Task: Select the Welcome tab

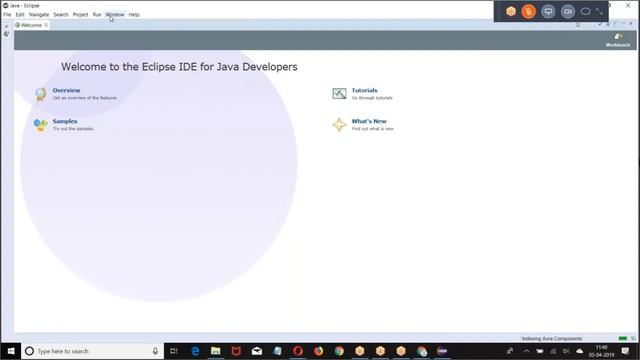Action: (31, 25)
